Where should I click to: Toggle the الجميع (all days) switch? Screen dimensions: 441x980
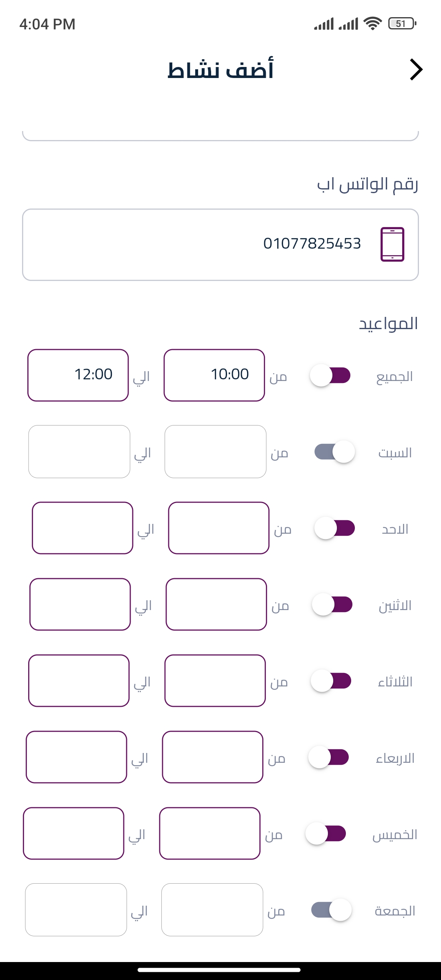330,375
